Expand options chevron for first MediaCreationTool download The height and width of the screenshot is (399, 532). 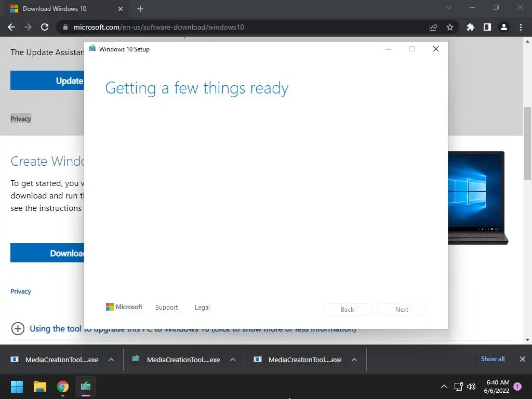(111, 360)
